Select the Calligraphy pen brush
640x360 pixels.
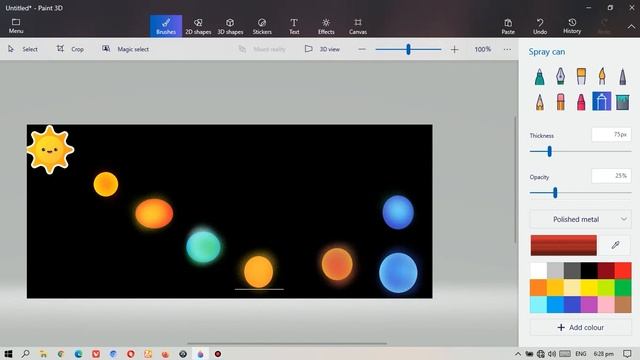(560, 77)
